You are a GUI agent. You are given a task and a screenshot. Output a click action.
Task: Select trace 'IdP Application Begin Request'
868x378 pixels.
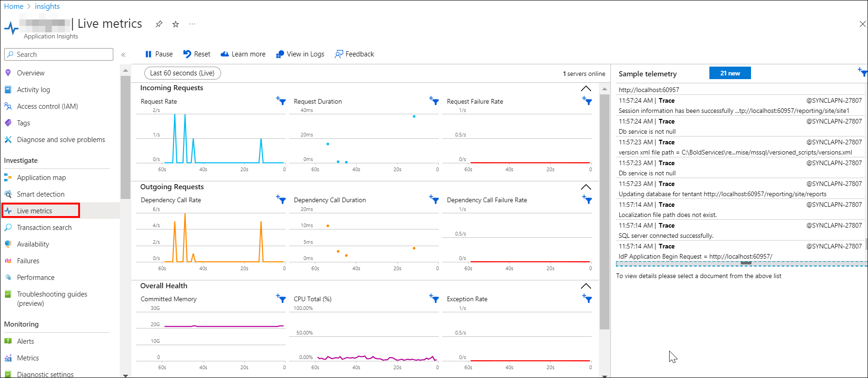[740, 251]
